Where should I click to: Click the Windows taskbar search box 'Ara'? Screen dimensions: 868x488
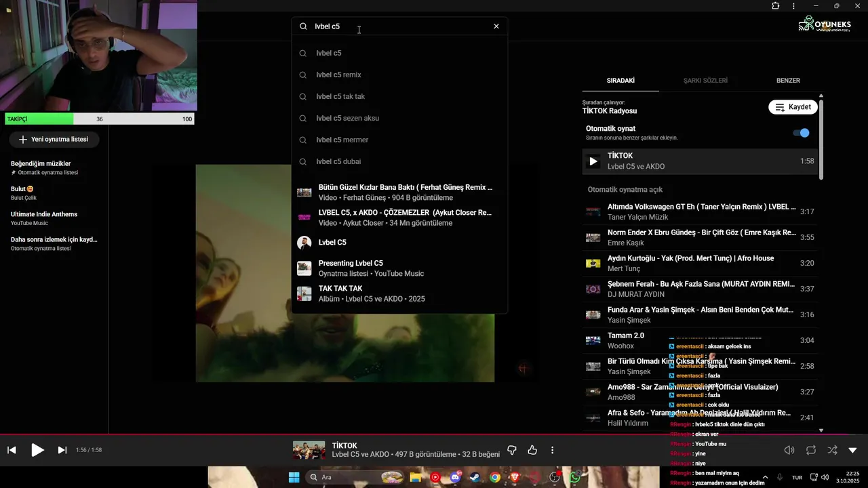click(354, 477)
